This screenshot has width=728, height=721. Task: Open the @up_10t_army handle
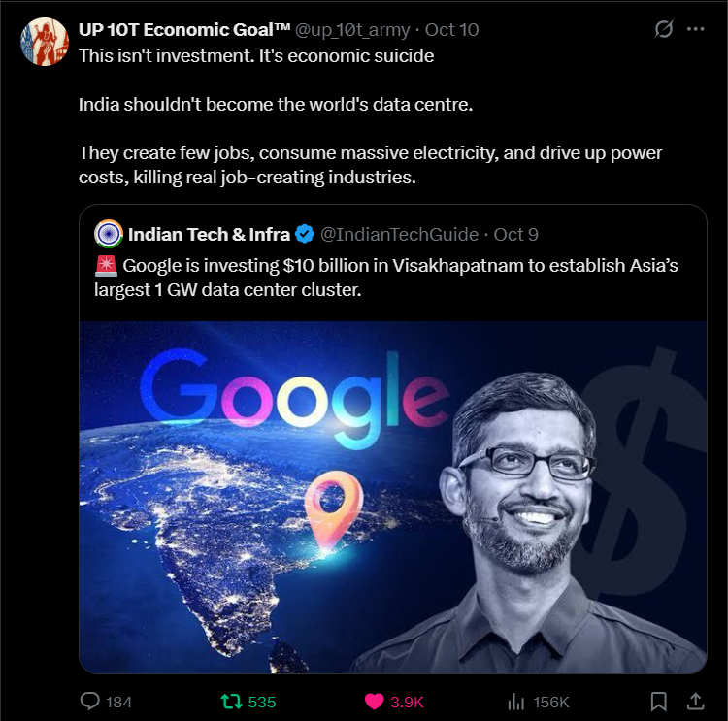coord(352,30)
